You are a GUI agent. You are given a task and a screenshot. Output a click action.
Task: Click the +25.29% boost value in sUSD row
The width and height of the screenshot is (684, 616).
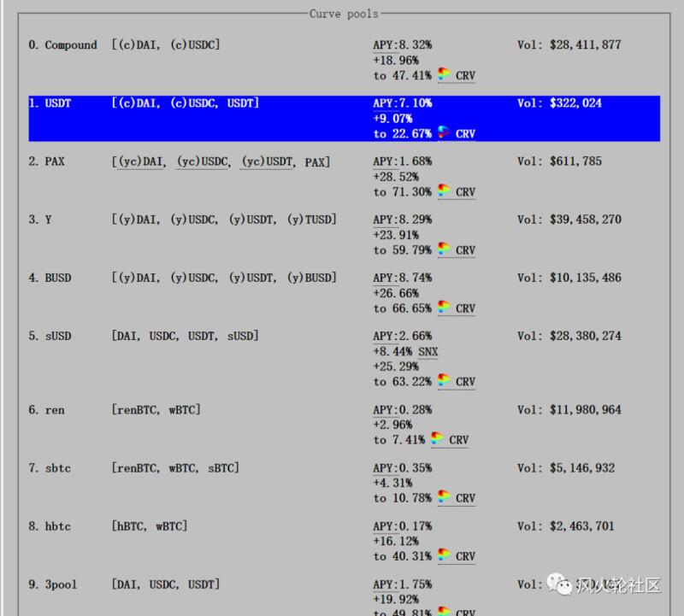click(396, 367)
